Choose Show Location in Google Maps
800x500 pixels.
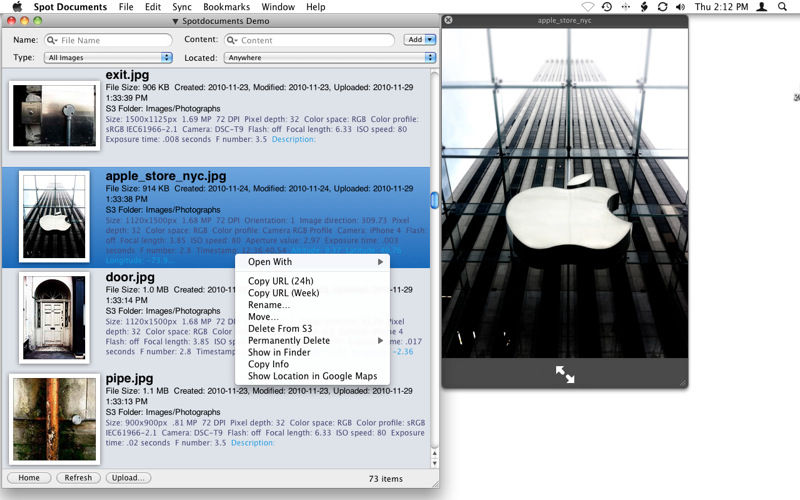click(x=312, y=376)
